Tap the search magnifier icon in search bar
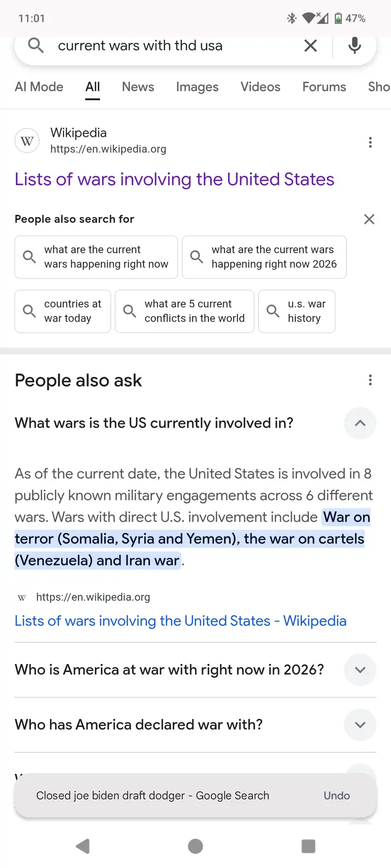Viewport: 391px width, 868px height. pos(36,46)
